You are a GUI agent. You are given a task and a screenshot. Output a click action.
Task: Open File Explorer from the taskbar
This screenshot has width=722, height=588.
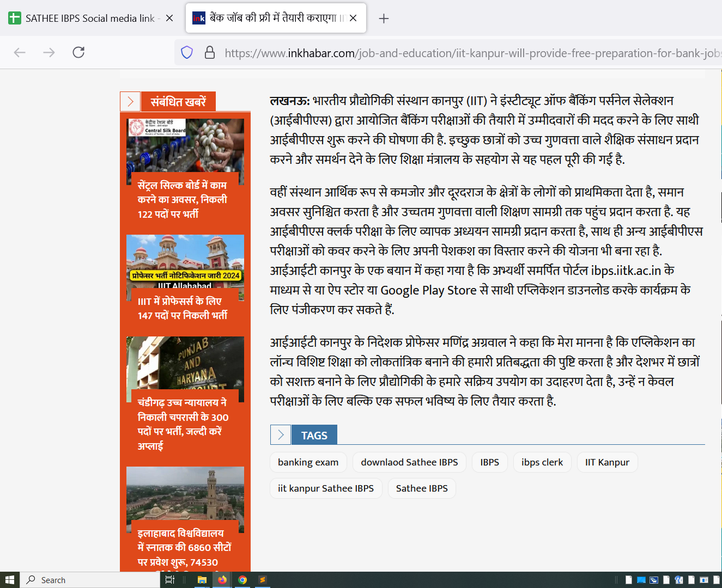202,580
